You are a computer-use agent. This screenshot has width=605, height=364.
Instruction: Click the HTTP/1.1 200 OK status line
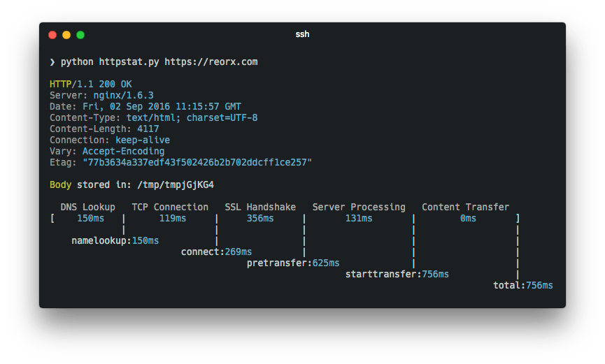point(91,84)
